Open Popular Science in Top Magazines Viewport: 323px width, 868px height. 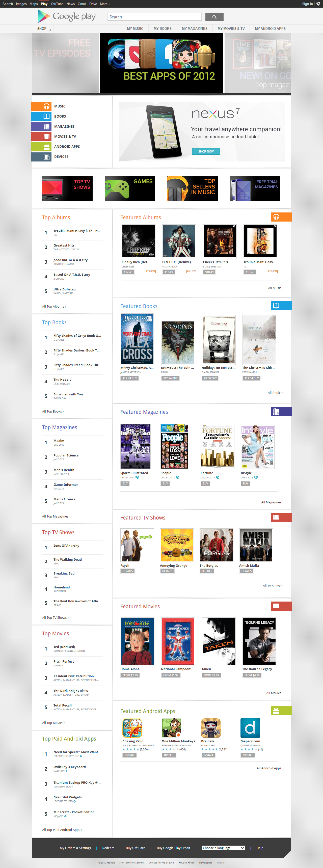pyautogui.click(x=66, y=455)
